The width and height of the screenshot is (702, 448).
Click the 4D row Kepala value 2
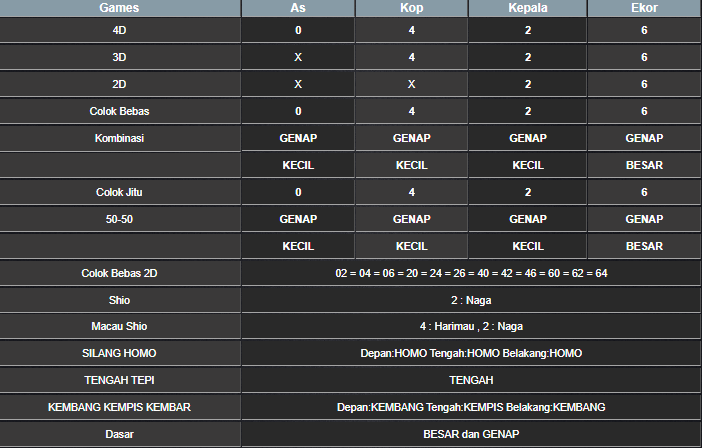tap(528, 30)
